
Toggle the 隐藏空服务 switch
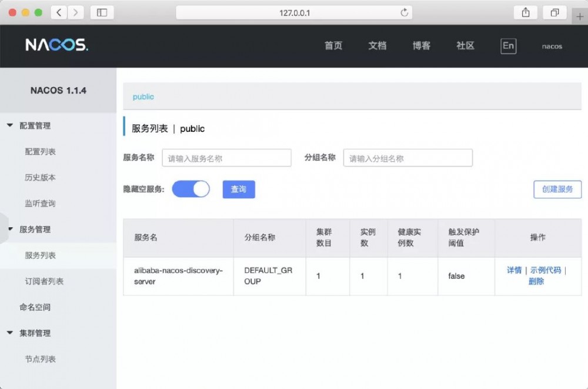click(x=191, y=189)
